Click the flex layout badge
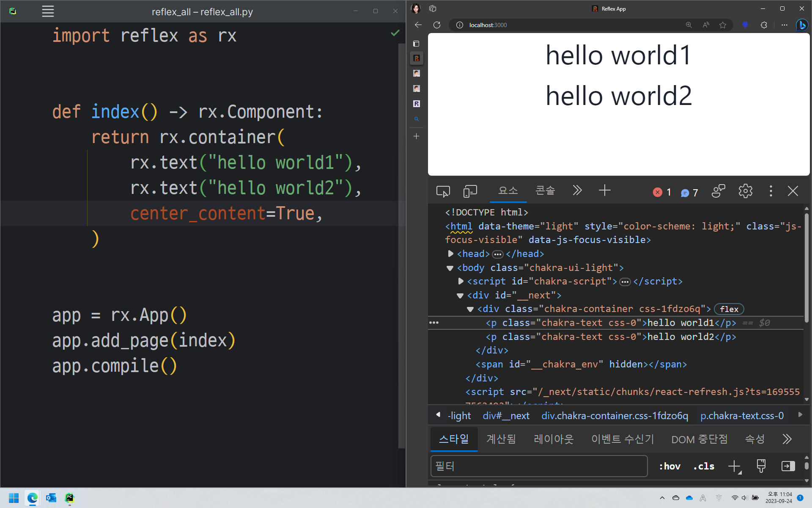Screen dimensions: 812x508 [729, 309]
